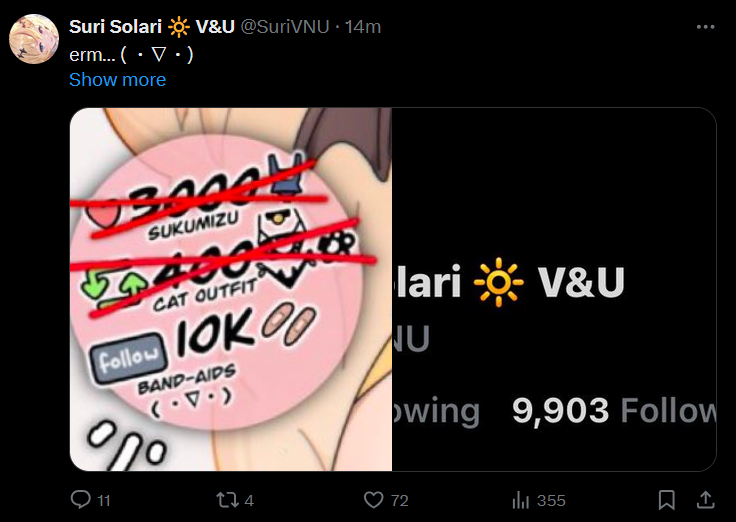Click the reply count 11
This screenshot has height=522, width=736.
coord(104,501)
